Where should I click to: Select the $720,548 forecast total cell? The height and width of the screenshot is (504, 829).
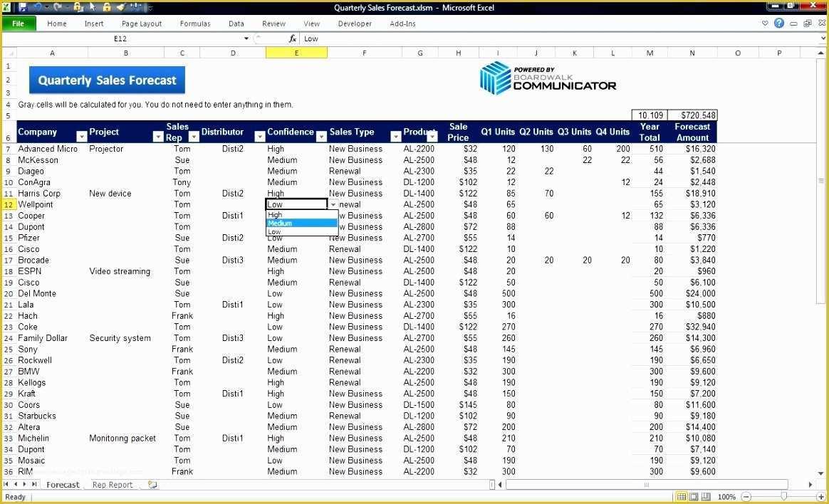[692, 115]
